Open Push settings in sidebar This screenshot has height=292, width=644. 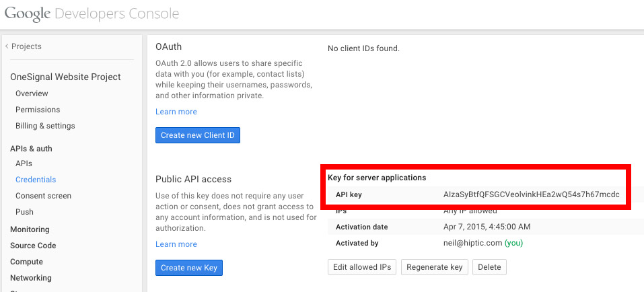24,212
